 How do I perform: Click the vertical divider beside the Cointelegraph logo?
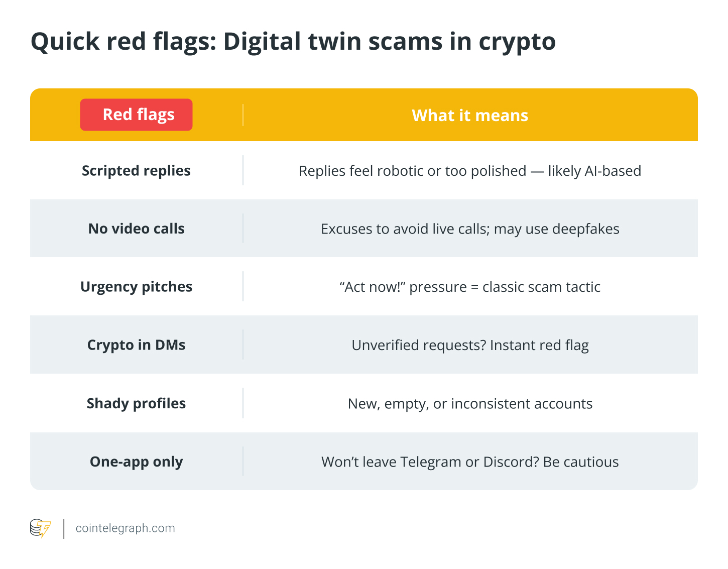(64, 528)
